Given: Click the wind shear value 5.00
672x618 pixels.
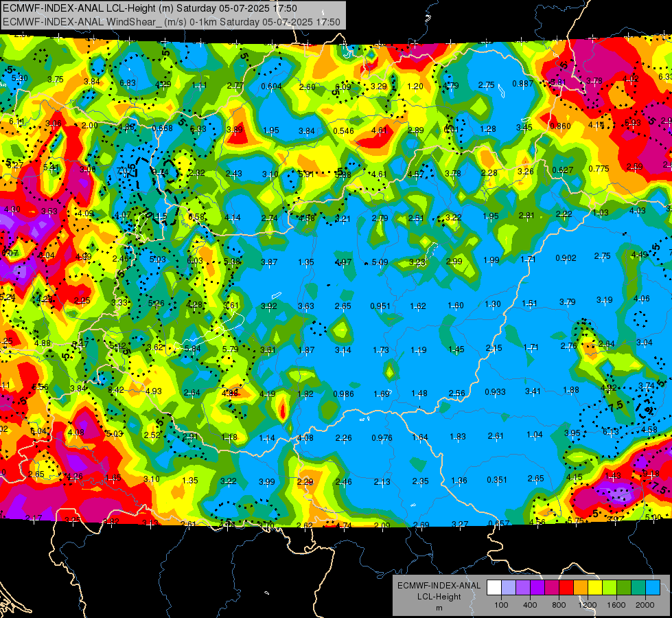Looking at the screenshot, I should tap(653, 517).
